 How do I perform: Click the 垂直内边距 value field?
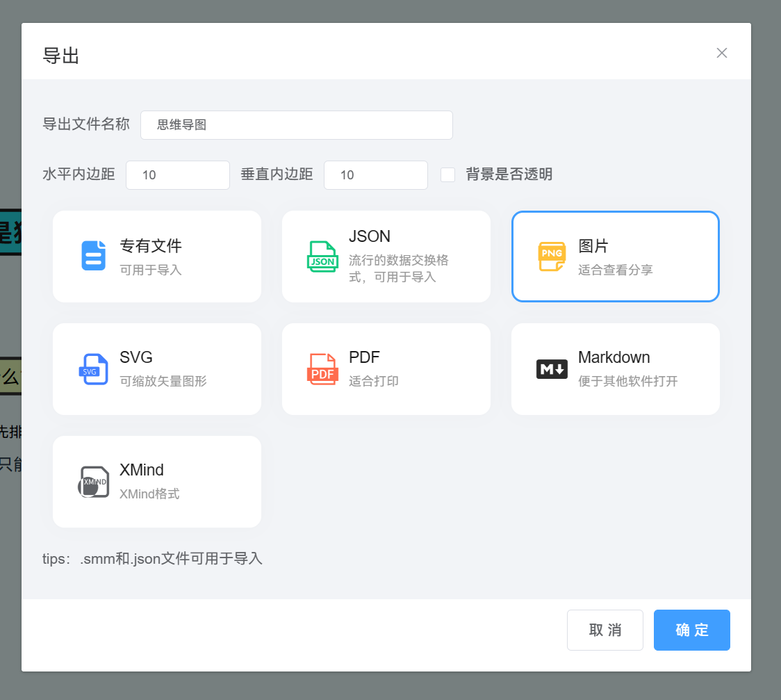click(376, 175)
